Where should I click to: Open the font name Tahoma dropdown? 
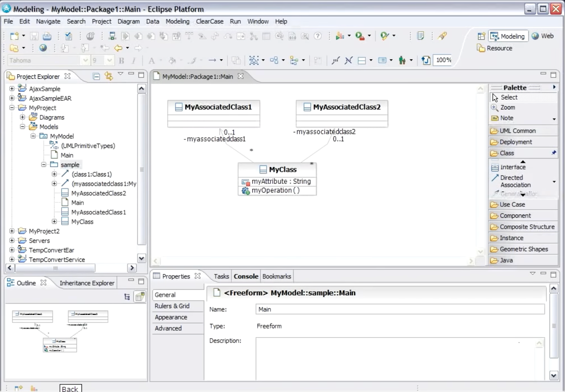(85, 61)
